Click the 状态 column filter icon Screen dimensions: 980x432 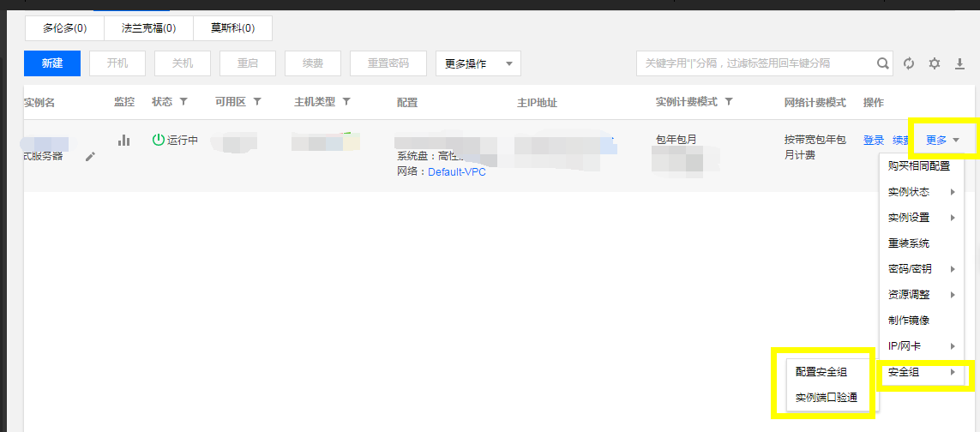click(x=183, y=102)
